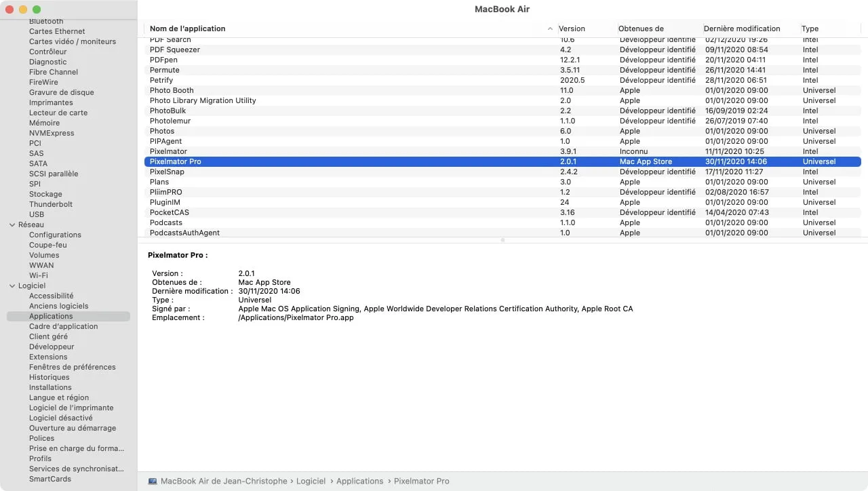
Task: Click the horizontal scrollbar below the app list
Action: (502, 239)
